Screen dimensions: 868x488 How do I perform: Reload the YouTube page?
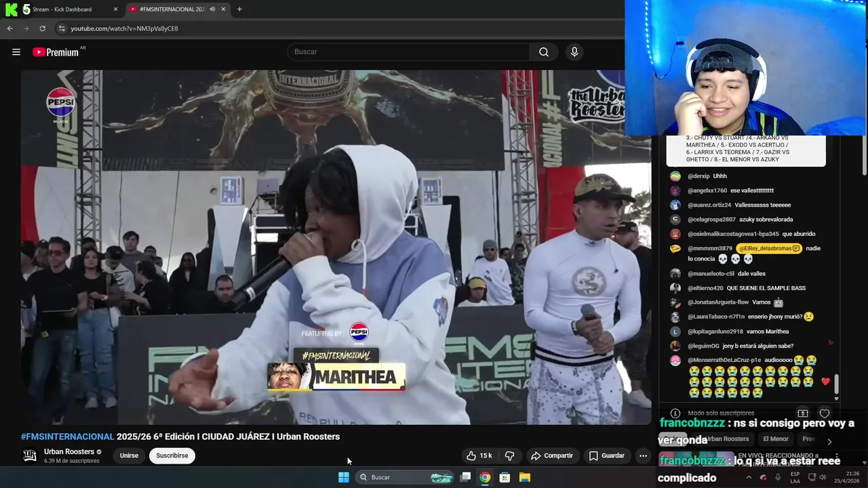coord(42,28)
